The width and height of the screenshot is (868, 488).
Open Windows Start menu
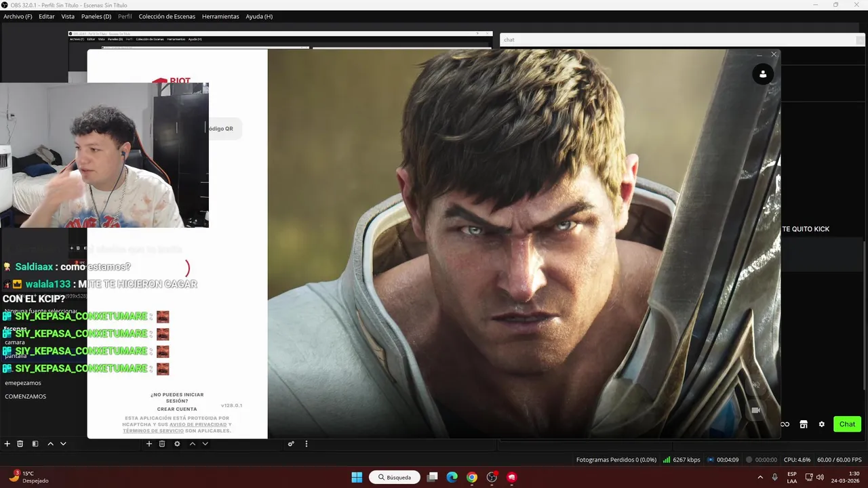tap(357, 477)
